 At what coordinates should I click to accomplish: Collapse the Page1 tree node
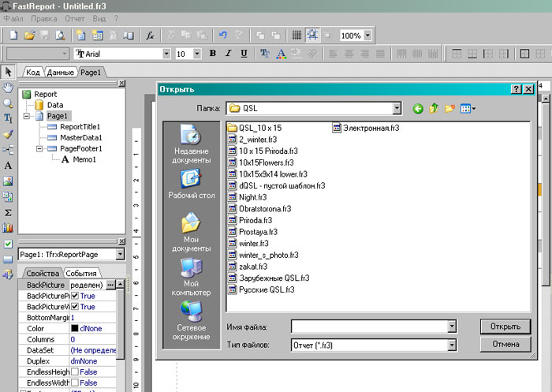(26, 116)
